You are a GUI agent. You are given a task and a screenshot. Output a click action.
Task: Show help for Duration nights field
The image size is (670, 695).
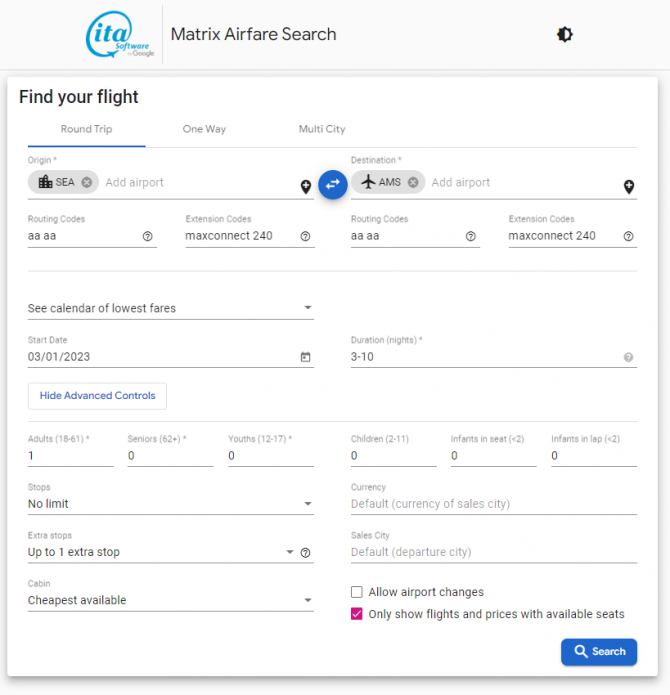coord(629,357)
